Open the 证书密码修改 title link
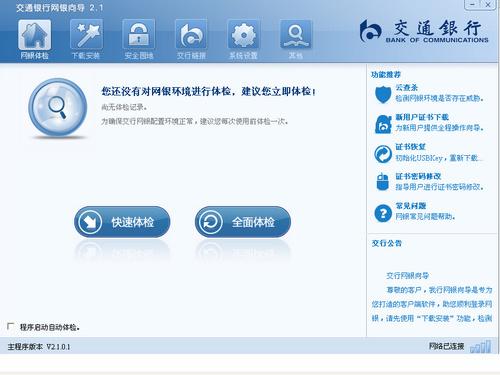 [418, 176]
